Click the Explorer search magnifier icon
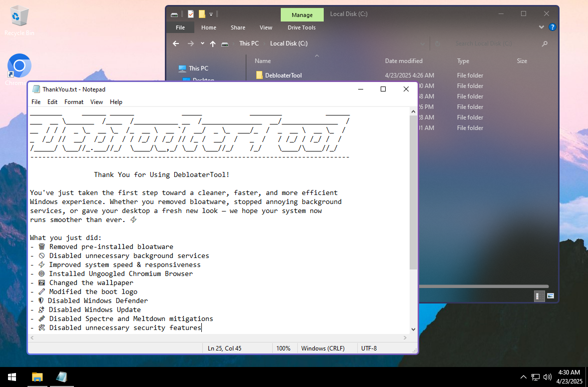Screen dimensions: 588x387 click(545, 43)
